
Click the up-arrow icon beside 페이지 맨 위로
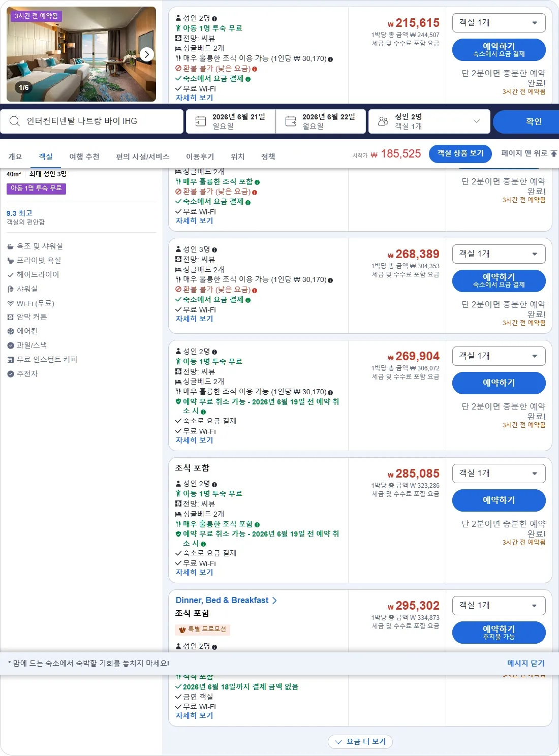(554, 153)
